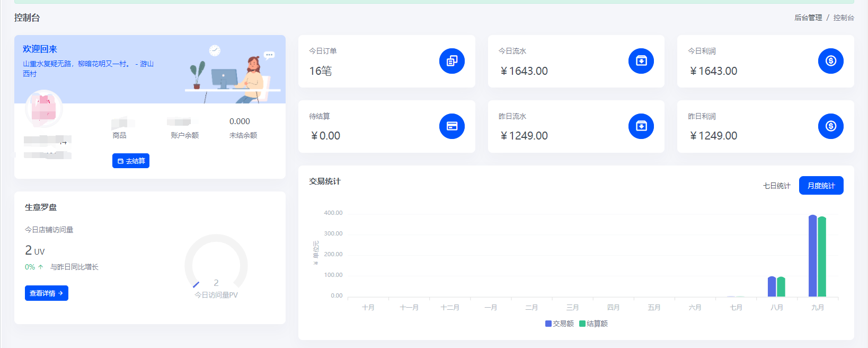Image resolution: width=868 pixels, height=348 pixels.
Task: Go to 后台管理 breadcrumb link
Action: coord(808,18)
